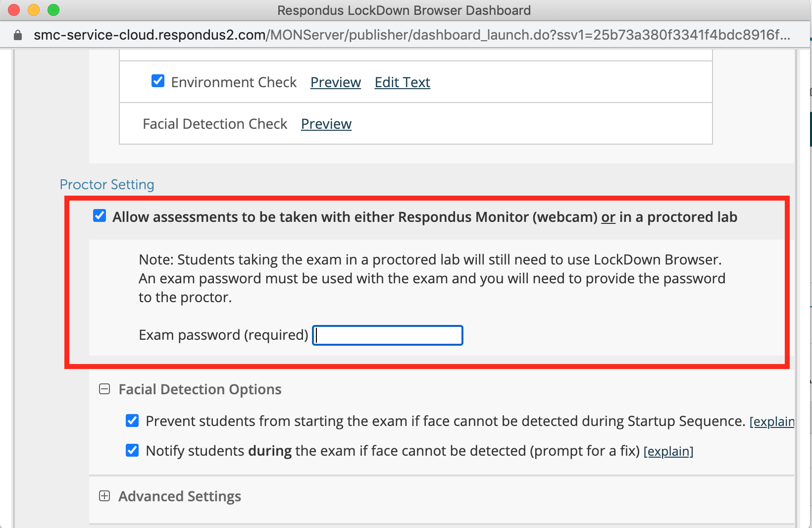The image size is (812, 528).
Task: Close the window with the red button
Action: click(x=14, y=10)
